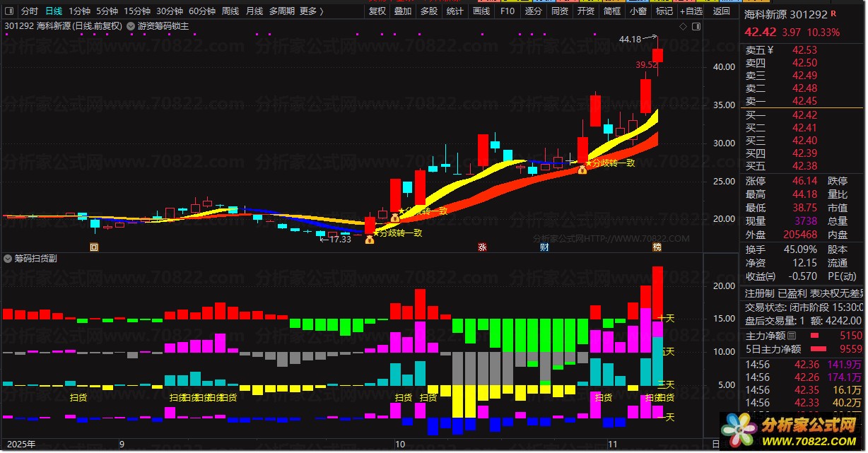
Task: Click the 17.33 low price label
Action: tap(341, 239)
